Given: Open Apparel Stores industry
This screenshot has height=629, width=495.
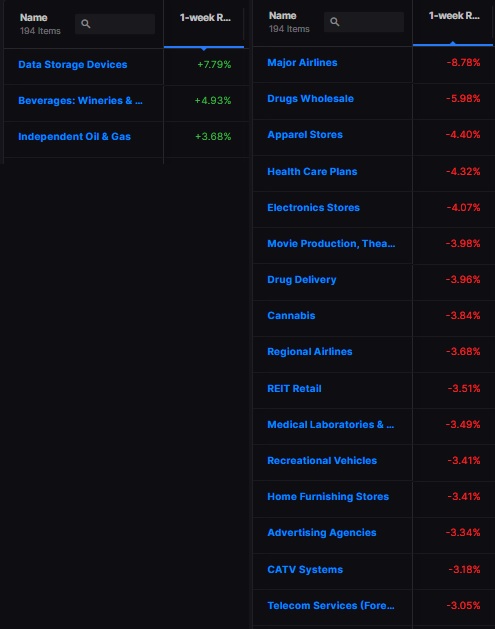Looking at the screenshot, I should 305,135.
